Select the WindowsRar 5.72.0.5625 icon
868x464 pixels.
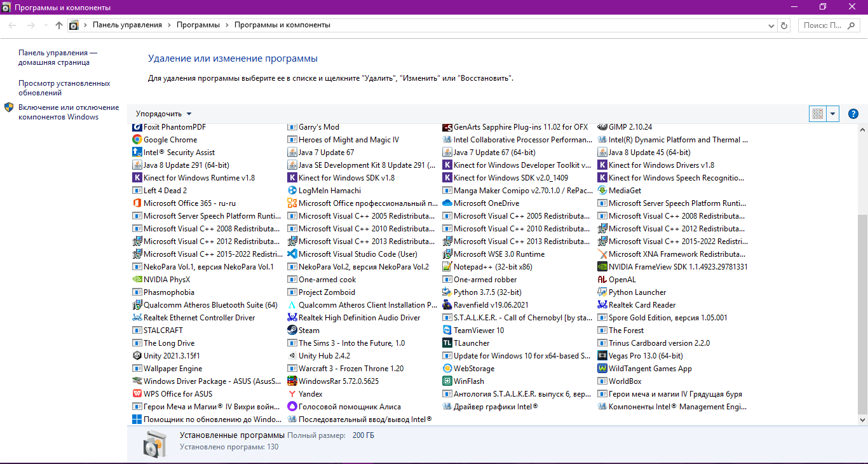[292, 381]
